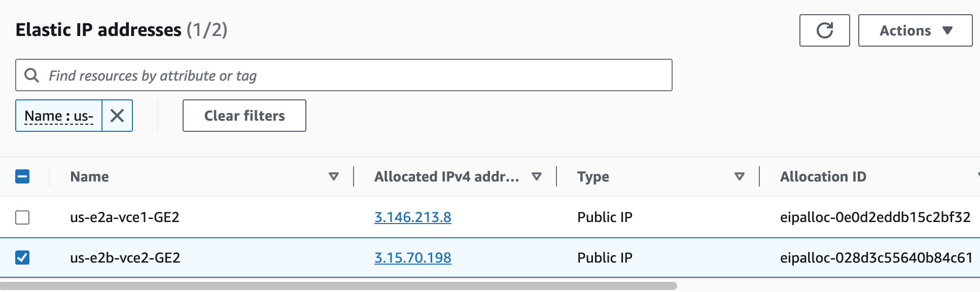Uncheck the us-e2b-vce2-GE2 row checkbox
The height and width of the screenshot is (292, 980).
[x=22, y=258]
